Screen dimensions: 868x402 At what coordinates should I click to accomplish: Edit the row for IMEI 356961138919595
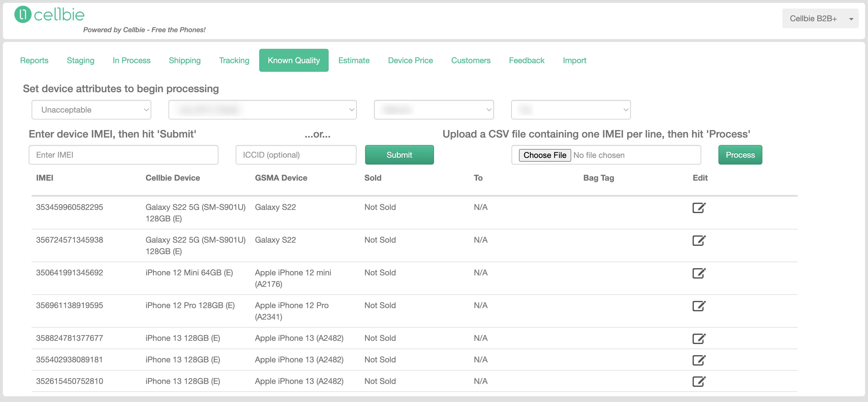699,306
